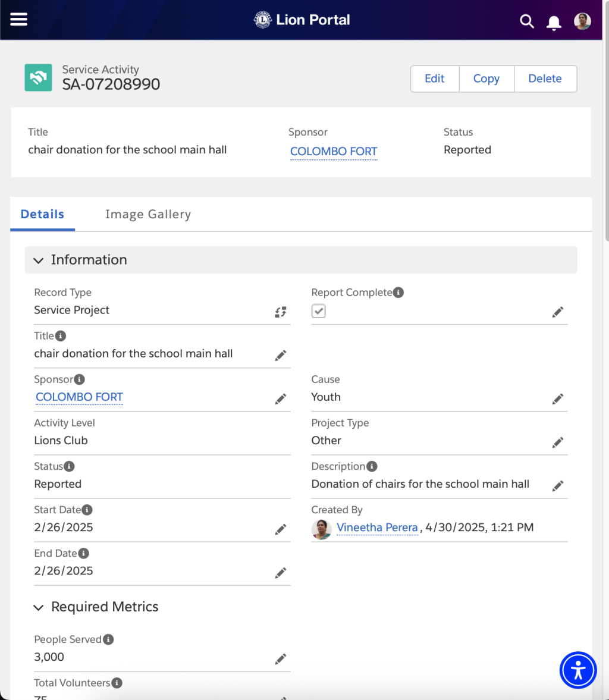Click Vineetha Perera's small avatar in Created By

[322, 529]
